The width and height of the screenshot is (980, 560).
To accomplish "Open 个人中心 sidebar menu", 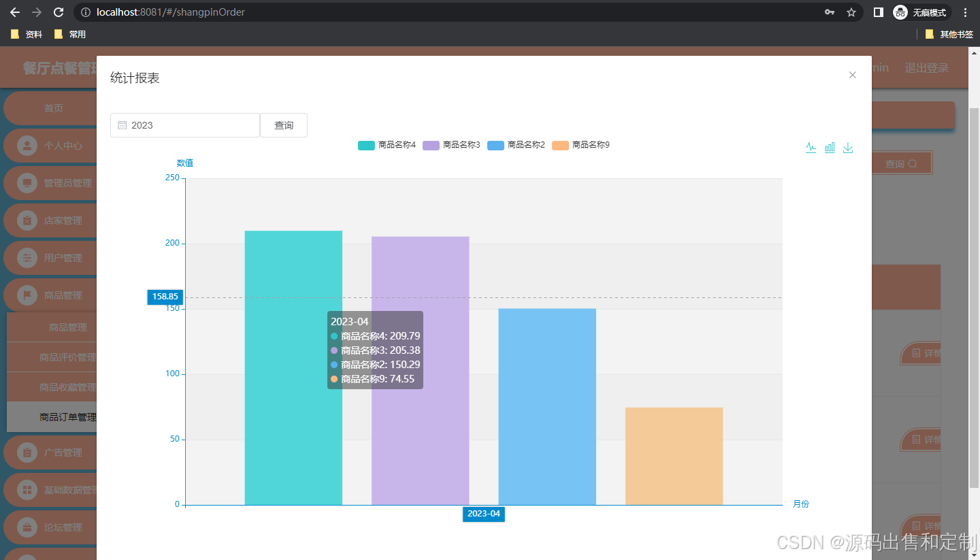I will click(x=50, y=146).
